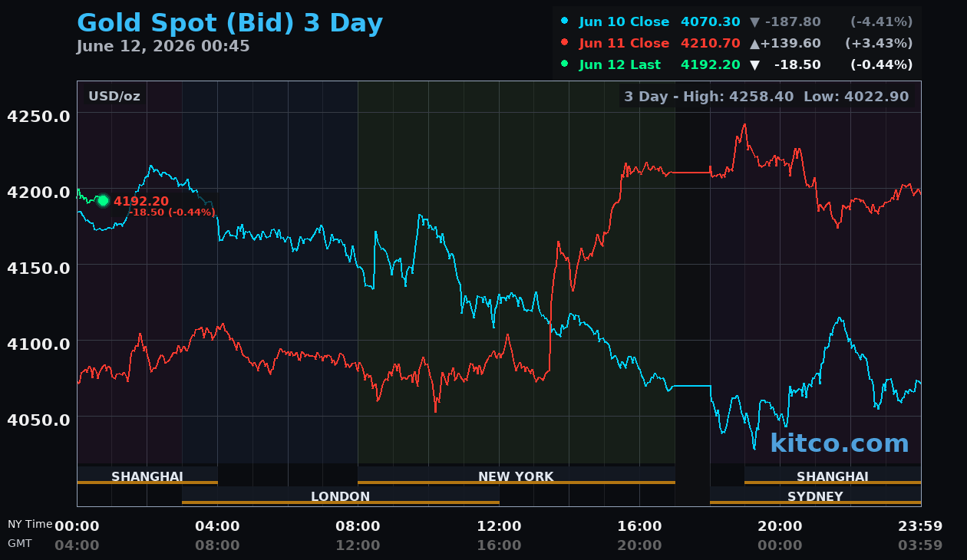Click the Gold Spot (Bid) 3 Day title
The height and width of the screenshot is (560, 967).
pos(229,23)
